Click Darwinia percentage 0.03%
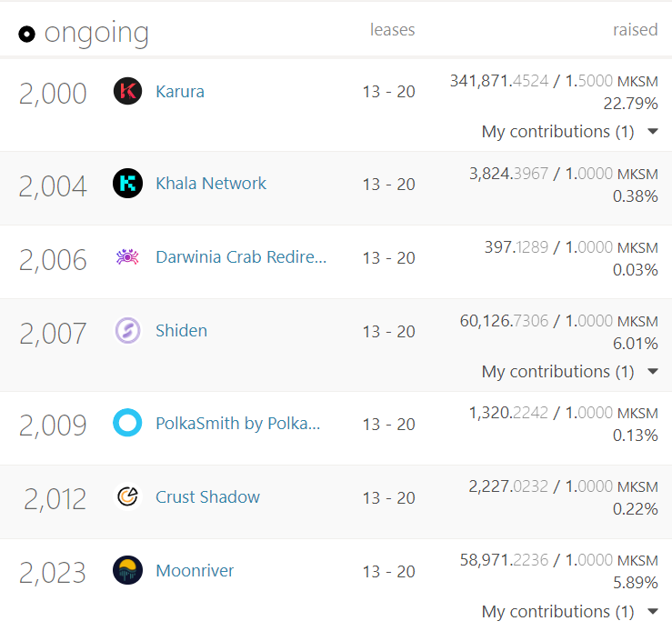Image resolution: width=672 pixels, height=631 pixels. tap(635, 270)
